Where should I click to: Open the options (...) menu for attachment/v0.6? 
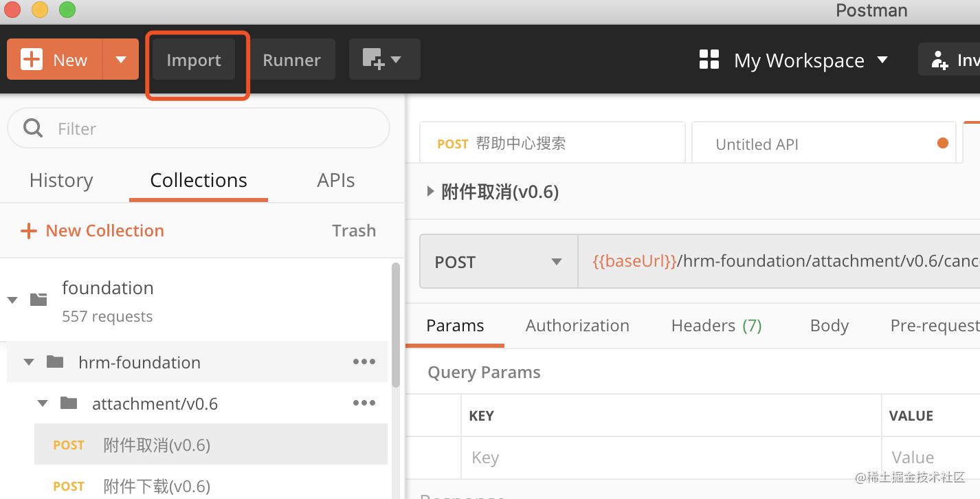point(364,403)
